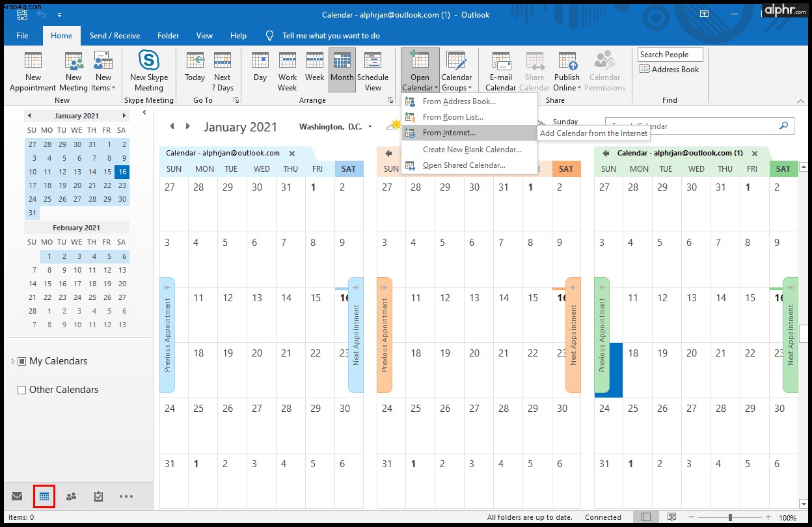812x527 pixels.
Task: Click blue Next Appointment side tab
Action: [x=356, y=335]
